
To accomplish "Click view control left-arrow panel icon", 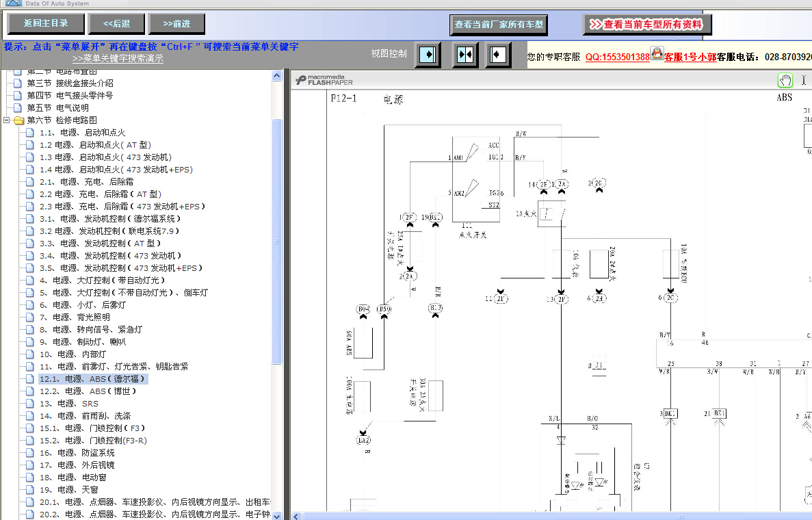I will (x=498, y=54).
